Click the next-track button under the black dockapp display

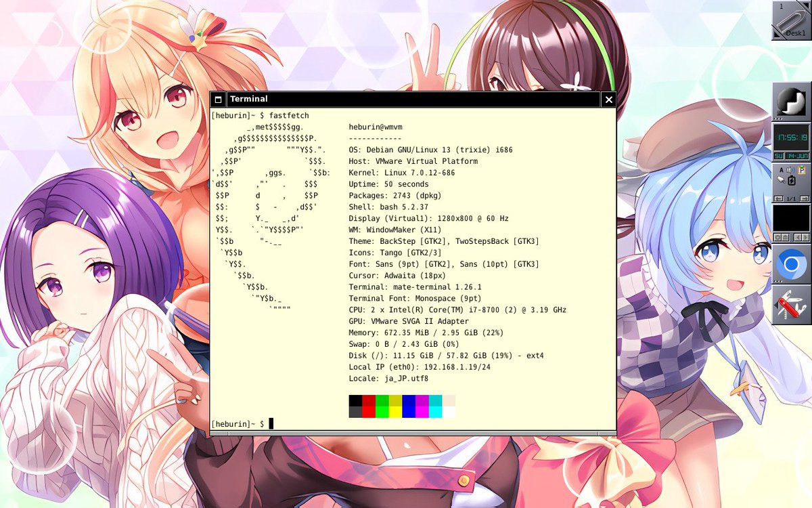805,237
